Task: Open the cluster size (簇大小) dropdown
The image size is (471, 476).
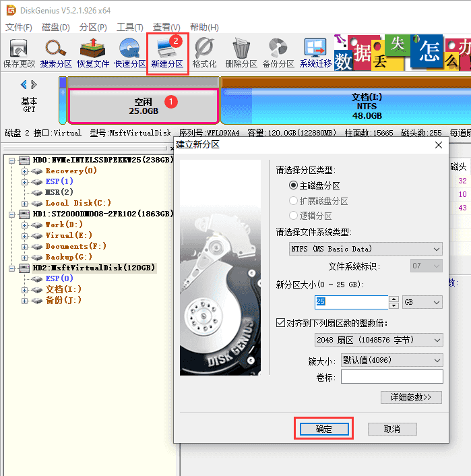Action: (391, 360)
